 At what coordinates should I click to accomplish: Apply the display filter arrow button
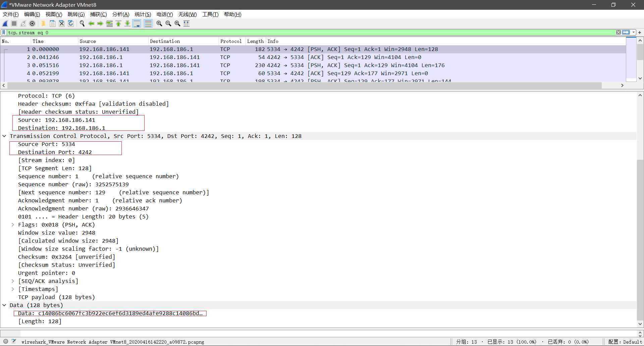(626, 33)
